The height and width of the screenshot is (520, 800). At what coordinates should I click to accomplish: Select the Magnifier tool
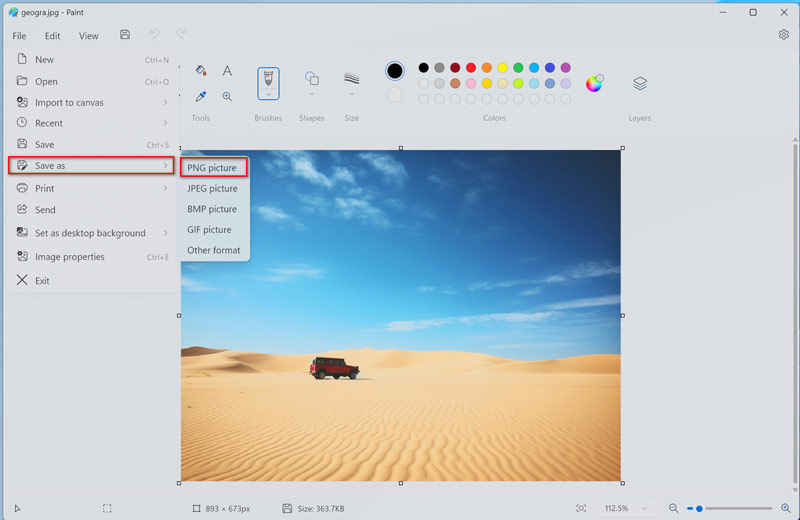(227, 96)
